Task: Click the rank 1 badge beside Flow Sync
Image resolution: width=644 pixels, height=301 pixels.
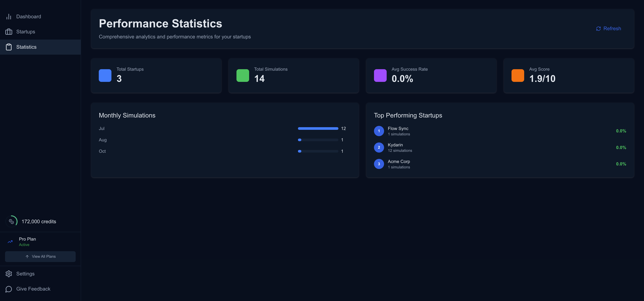Action: [379, 131]
